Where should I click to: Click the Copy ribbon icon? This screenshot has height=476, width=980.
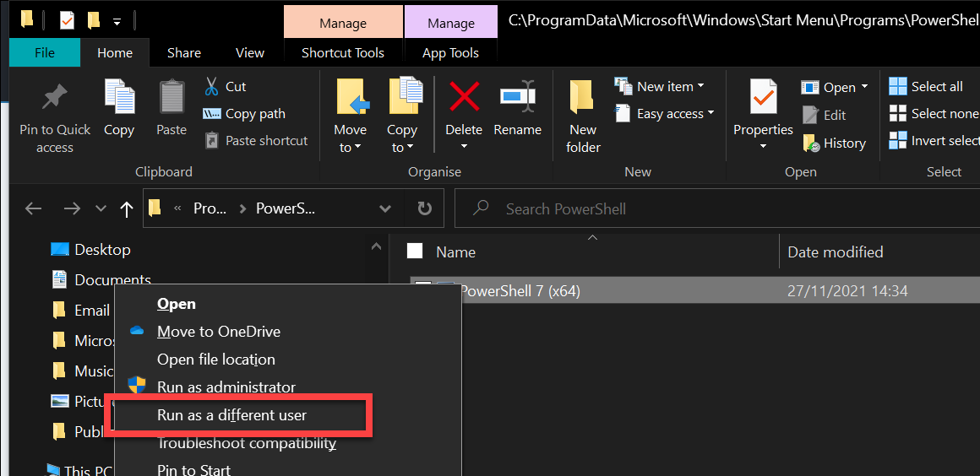pos(119,97)
